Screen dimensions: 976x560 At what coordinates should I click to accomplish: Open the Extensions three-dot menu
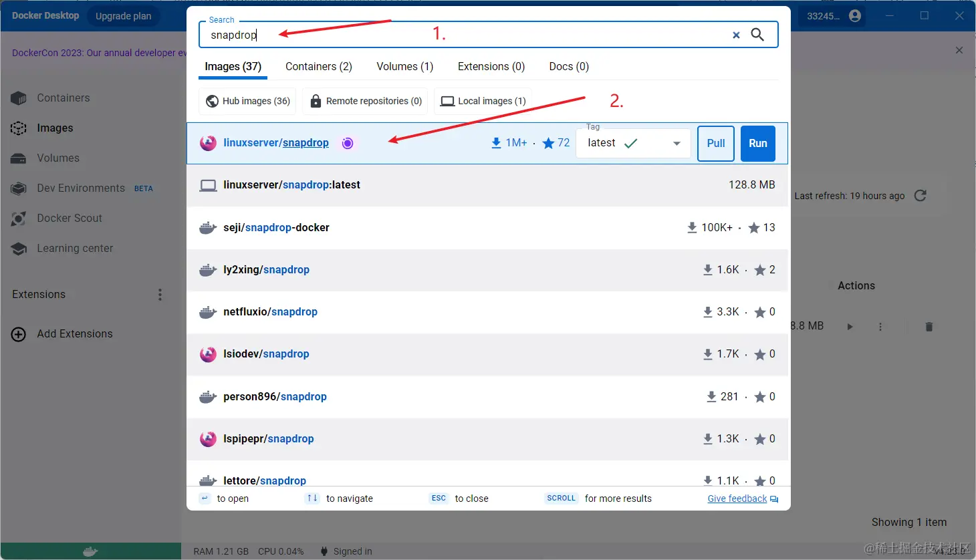tap(160, 295)
